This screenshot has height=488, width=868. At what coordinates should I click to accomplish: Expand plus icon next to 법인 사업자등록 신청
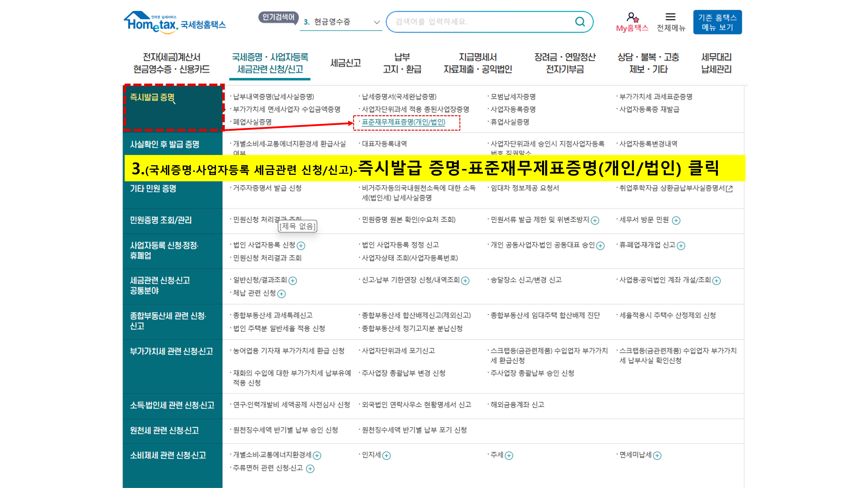click(x=301, y=246)
